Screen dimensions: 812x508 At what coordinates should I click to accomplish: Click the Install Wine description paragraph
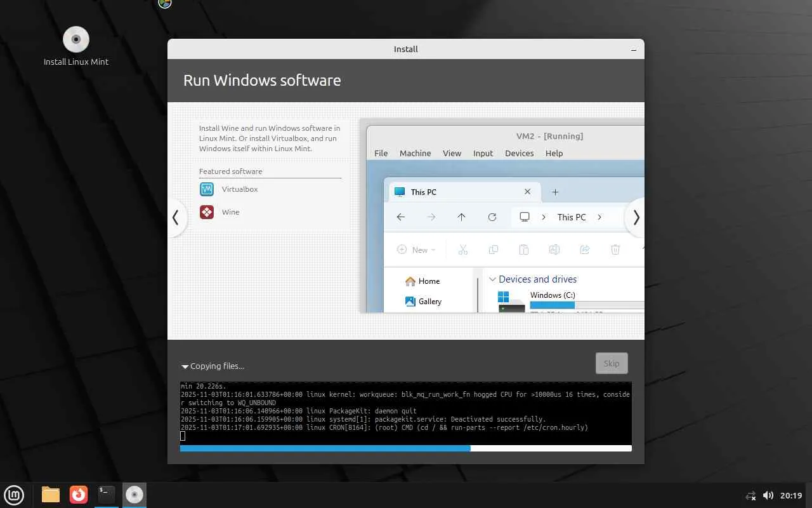(x=270, y=138)
